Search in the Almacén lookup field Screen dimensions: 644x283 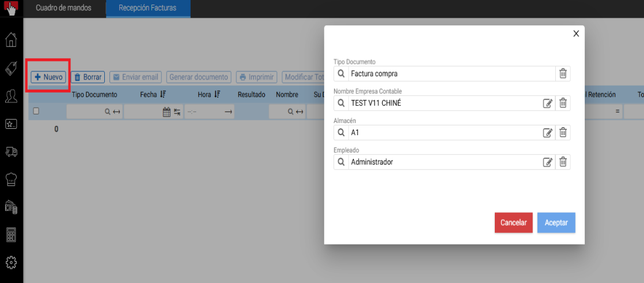pyautogui.click(x=341, y=132)
